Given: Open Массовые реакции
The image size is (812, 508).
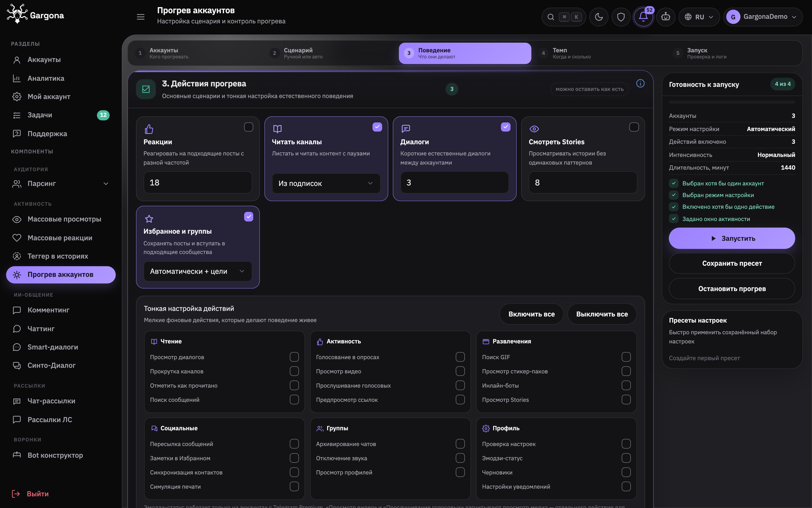Looking at the screenshot, I should click(61, 238).
